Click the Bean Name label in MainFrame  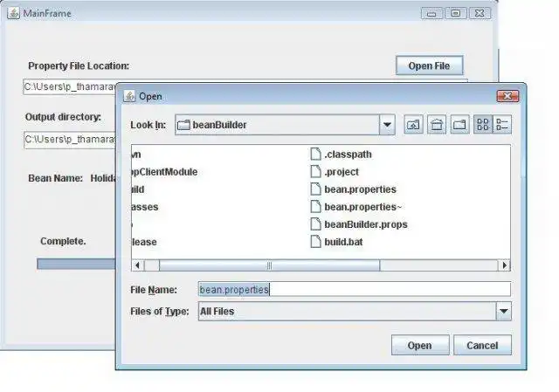click(x=55, y=178)
